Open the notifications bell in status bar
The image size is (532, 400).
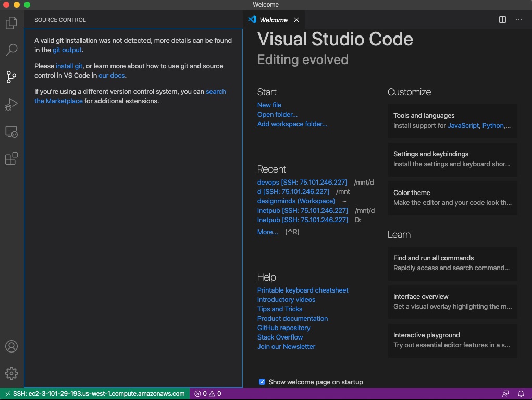(x=521, y=394)
